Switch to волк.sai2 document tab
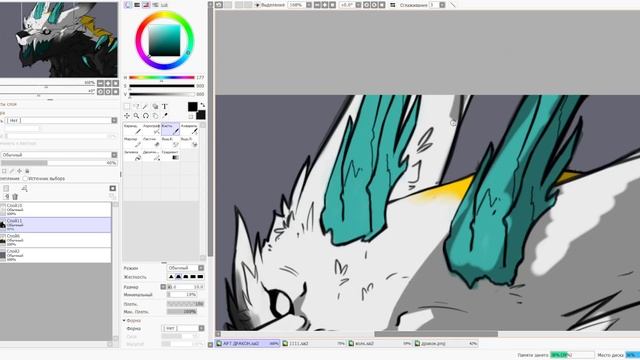Image resolution: width=640 pixels, height=360 pixels. point(380,344)
